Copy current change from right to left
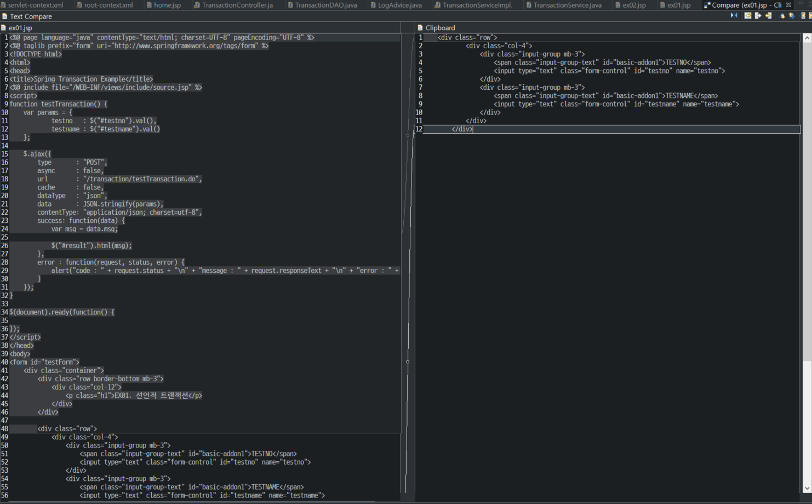The image size is (812, 504). coord(768,15)
